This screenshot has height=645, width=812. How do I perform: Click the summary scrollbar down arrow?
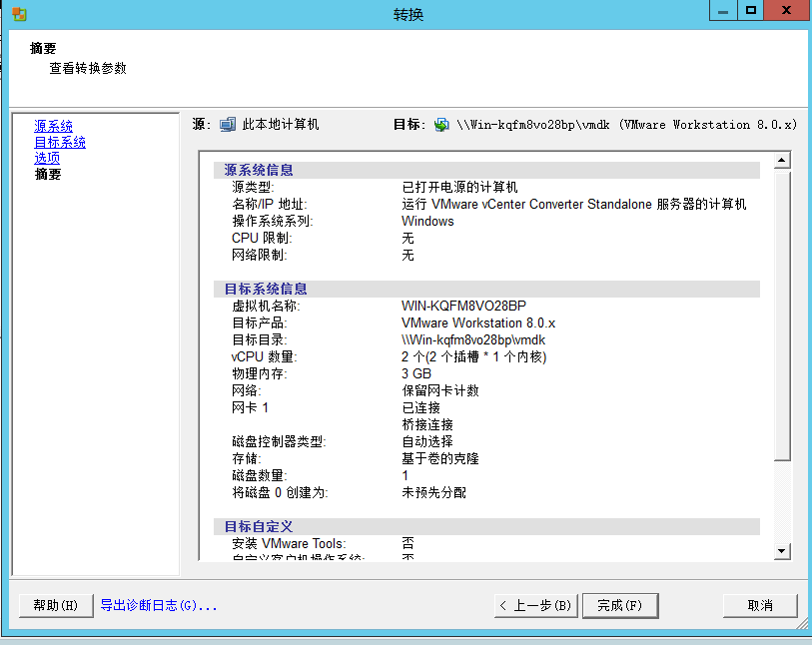782,551
